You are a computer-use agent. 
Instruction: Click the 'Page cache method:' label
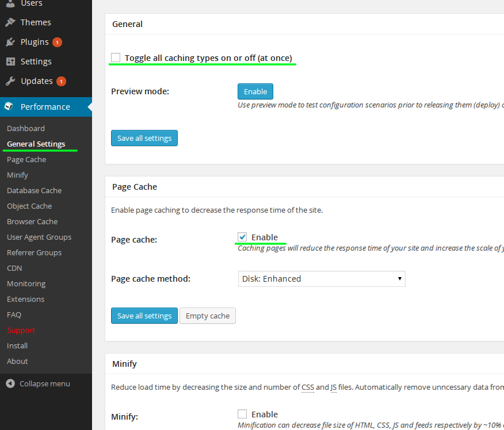pos(151,279)
